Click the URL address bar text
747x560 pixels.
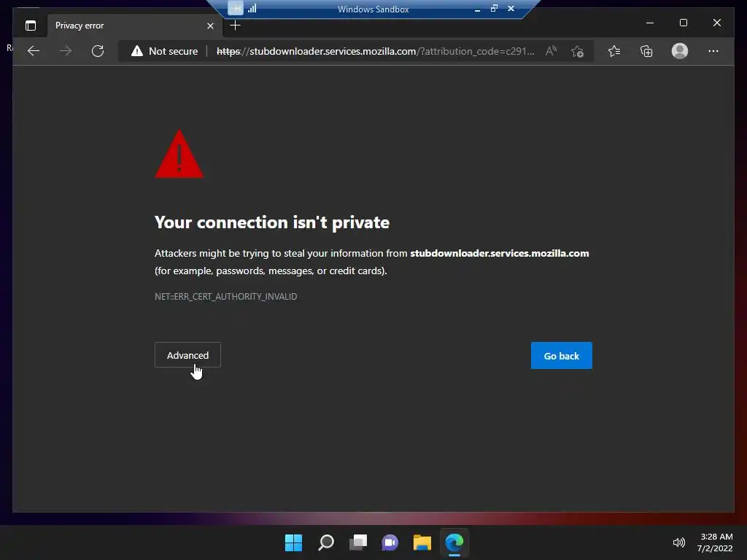376,51
